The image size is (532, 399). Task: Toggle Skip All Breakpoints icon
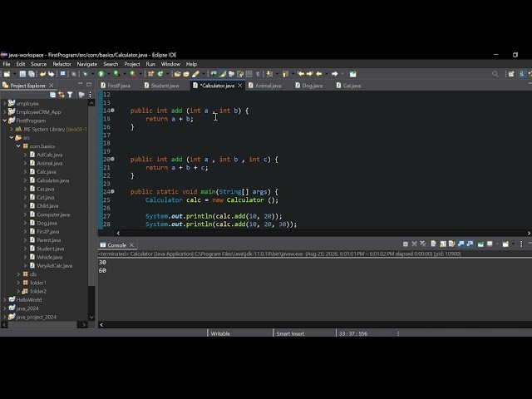pyautogui.click(x=74, y=74)
